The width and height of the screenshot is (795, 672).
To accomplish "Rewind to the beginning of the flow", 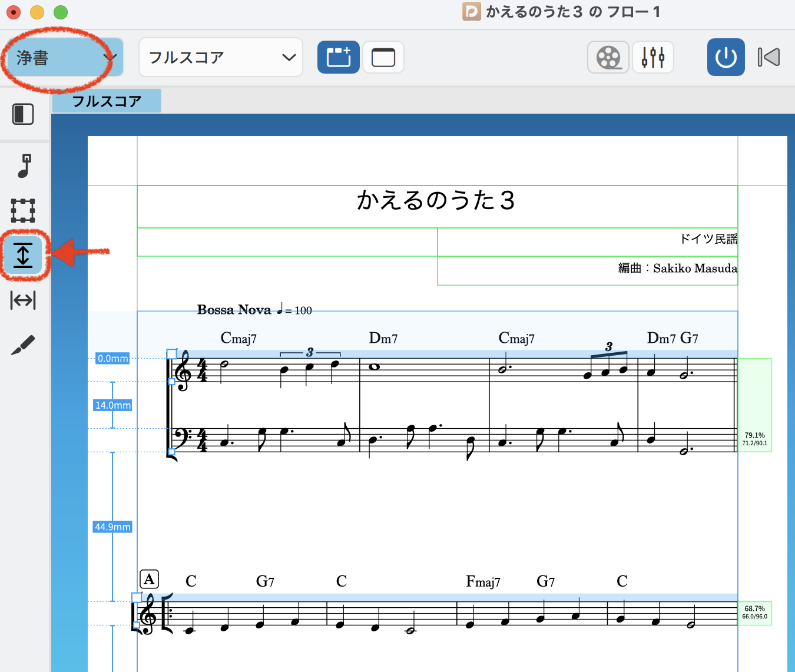I will pos(768,58).
